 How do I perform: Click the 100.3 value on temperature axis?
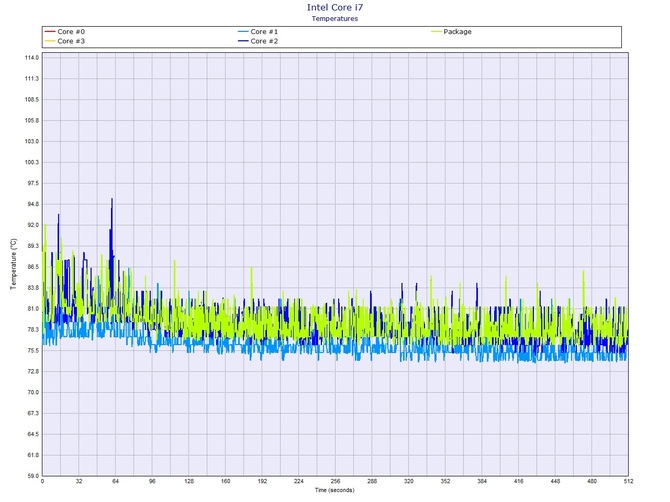(x=32, y=162)
